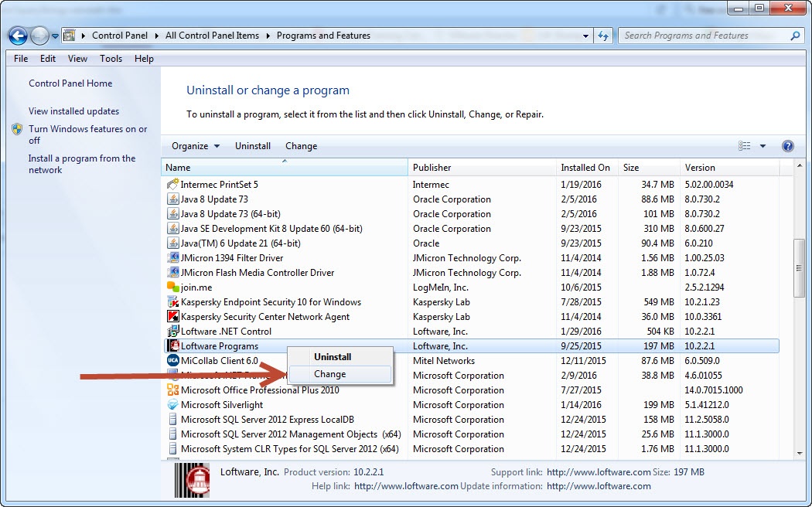Screen dimensions: 812x507
Task: Click Java SE Development Kit 8 icon
Action: (173, 229)
